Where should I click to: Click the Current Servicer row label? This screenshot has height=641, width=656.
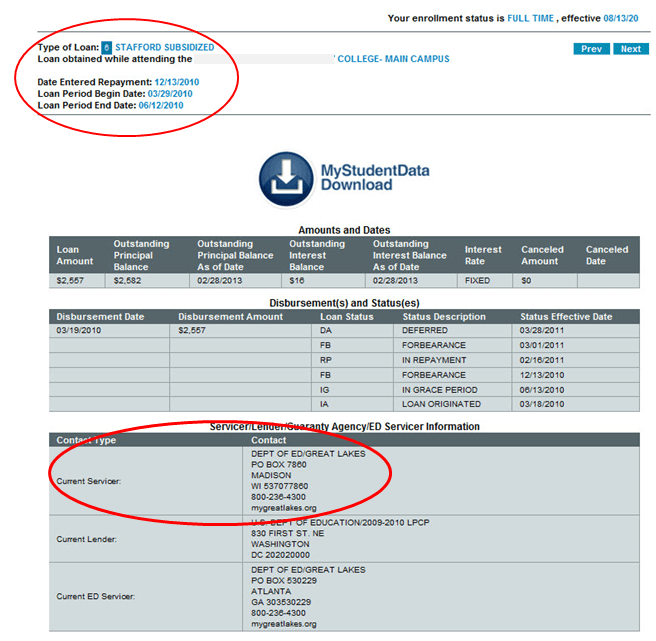coord(89,481)
